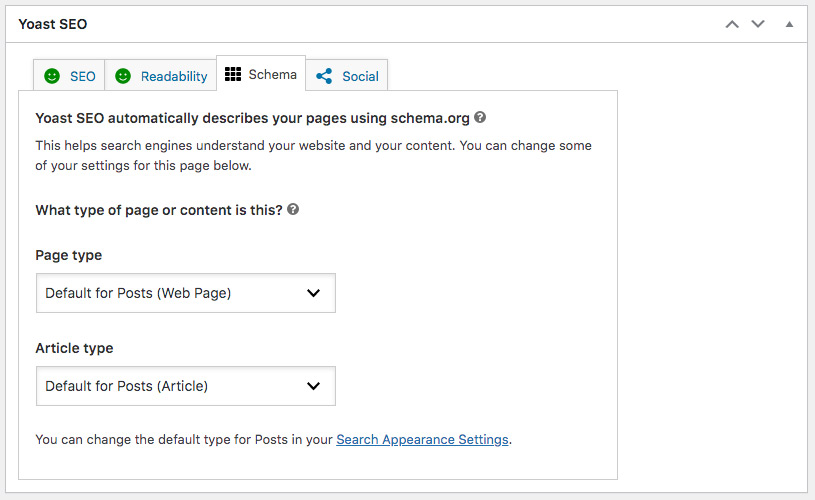Viewport: 815px width, 500px height.
Task: Click the Yoast SEO panel title
Action: pos(52,23)
